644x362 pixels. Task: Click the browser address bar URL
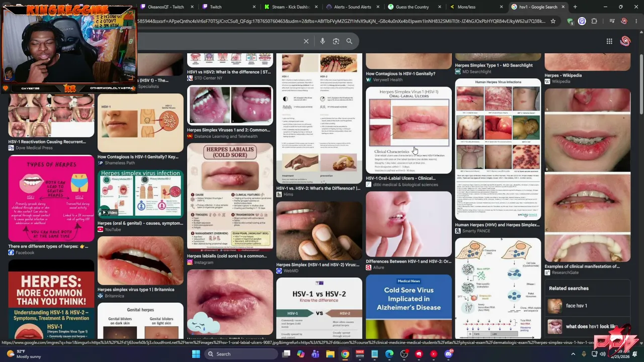[x=342, y=21]
